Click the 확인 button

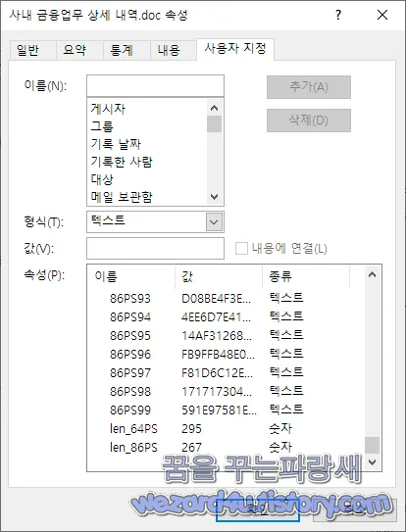pyautogui.click(x=258, y=509)
